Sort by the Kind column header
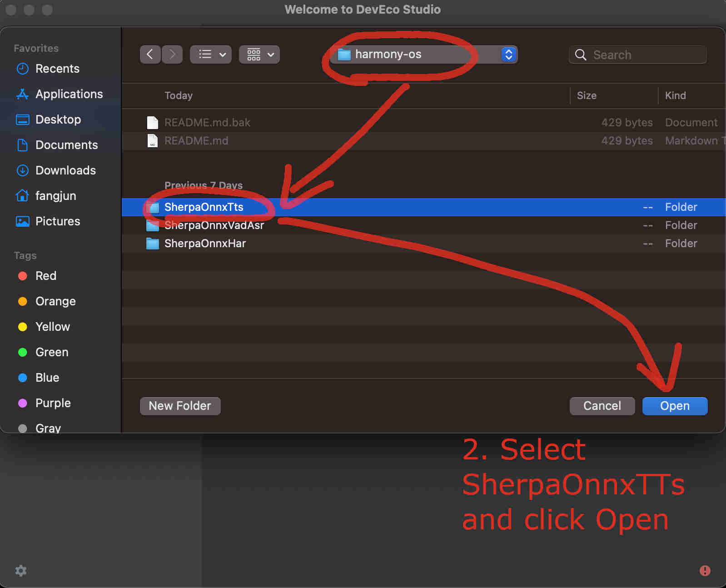The width and height of the screenshot is (726, 588). 675,95
